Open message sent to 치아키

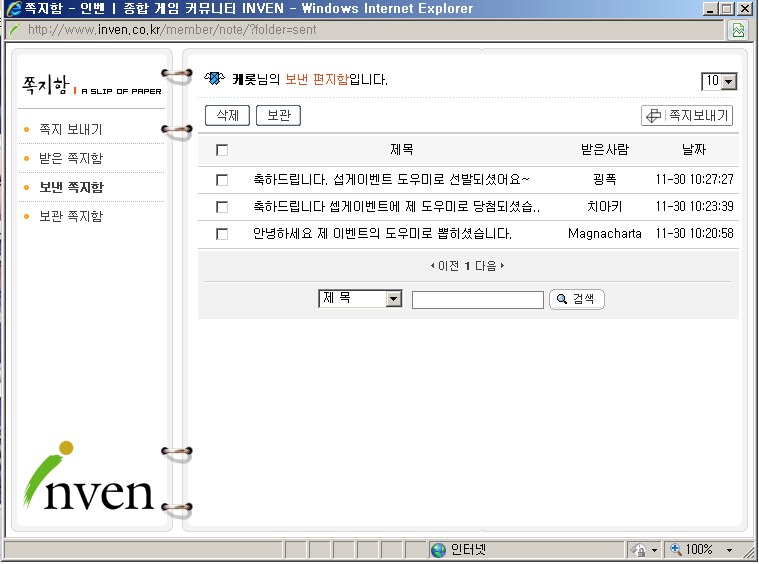[x=396, y=207]
